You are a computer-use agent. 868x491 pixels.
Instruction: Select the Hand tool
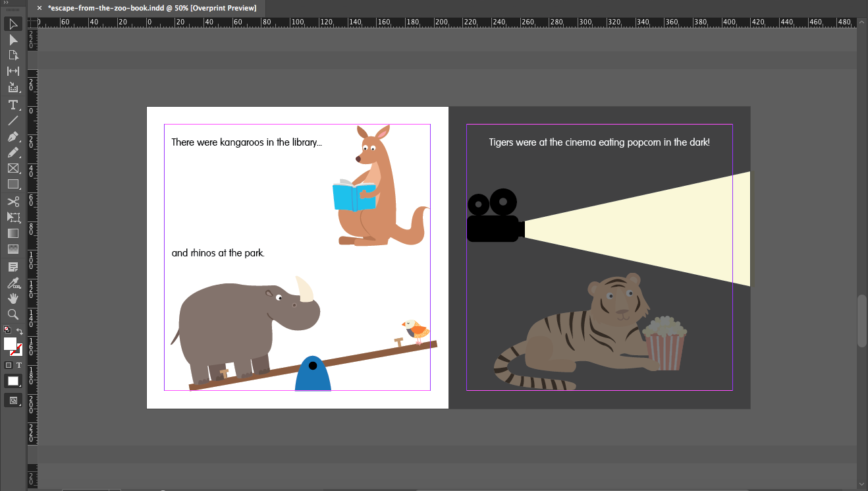tap(13, 298)
